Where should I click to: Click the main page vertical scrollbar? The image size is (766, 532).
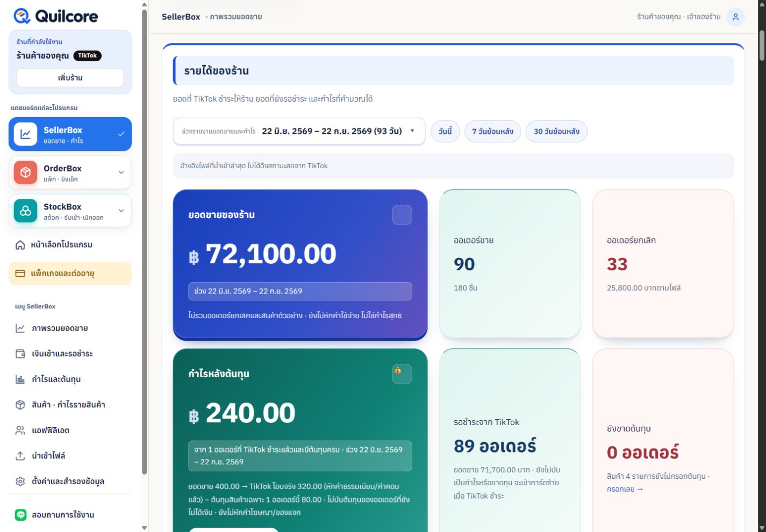click(762, 46)
